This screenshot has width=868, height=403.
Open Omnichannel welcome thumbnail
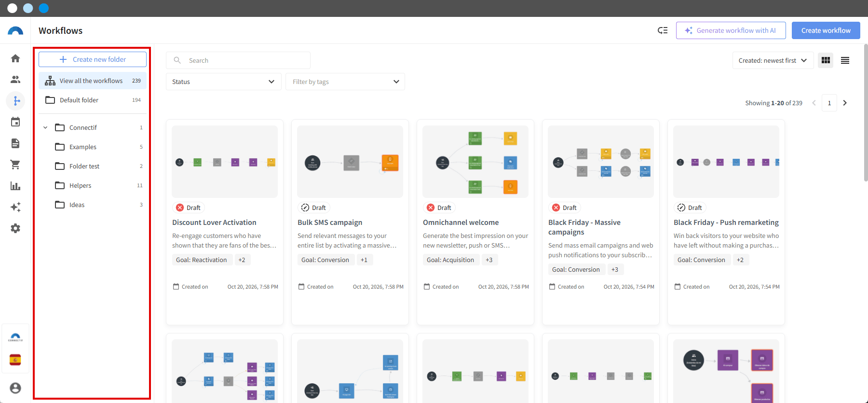475,162
